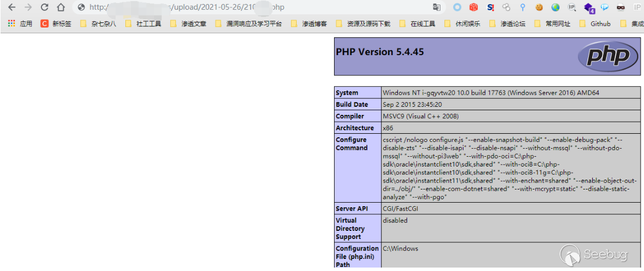Viewport: 644px width, 271px height.
Task: Open the 社工工具 bookmark folder
Action: (x=143, y=24)
